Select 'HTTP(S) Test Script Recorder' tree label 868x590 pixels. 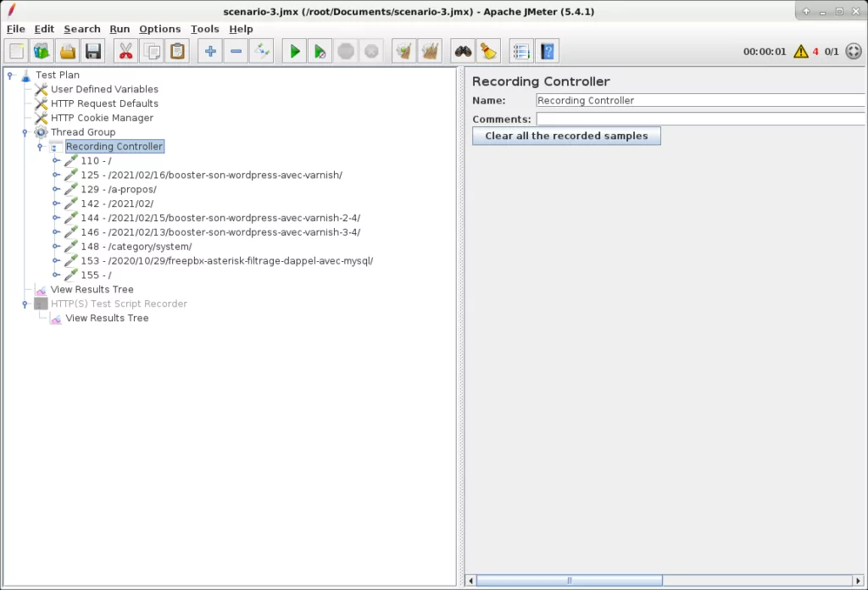119,303
